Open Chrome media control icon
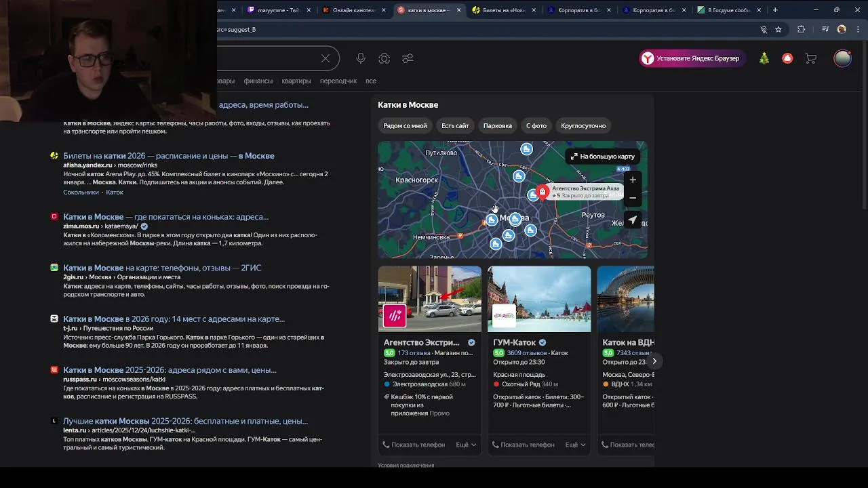Viewport: 868px width, 488px height. [x=825, y=29]
